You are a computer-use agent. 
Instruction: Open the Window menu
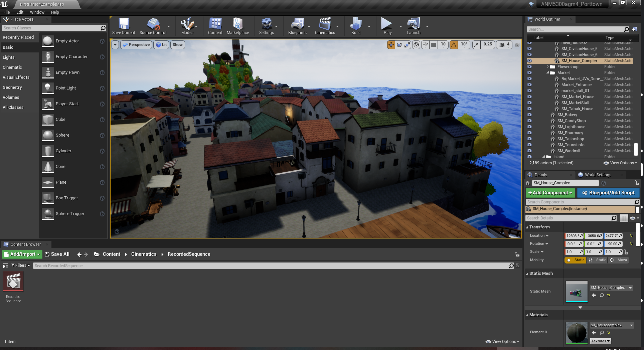coord(37,12)
